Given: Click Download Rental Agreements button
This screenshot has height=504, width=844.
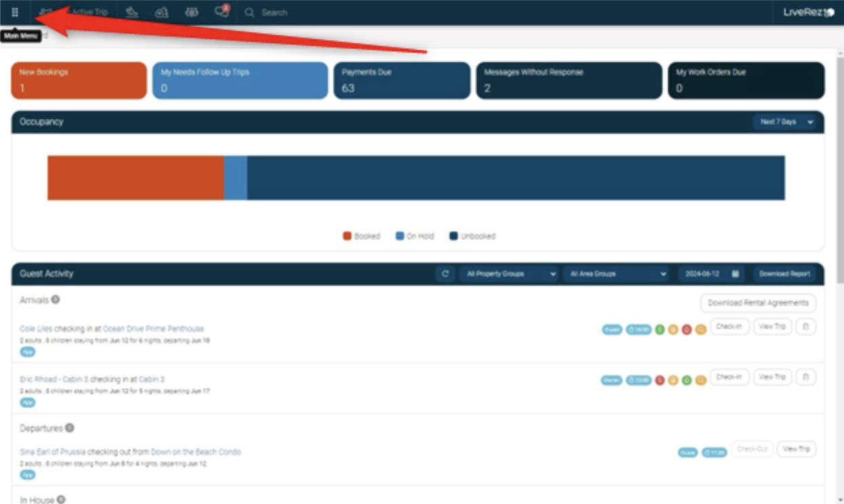Looking at the screenshot, I should click(757, 303).
